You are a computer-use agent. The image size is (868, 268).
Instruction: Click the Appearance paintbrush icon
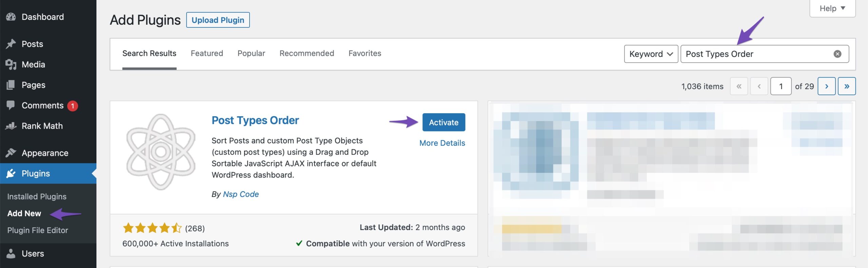[11, 153]
